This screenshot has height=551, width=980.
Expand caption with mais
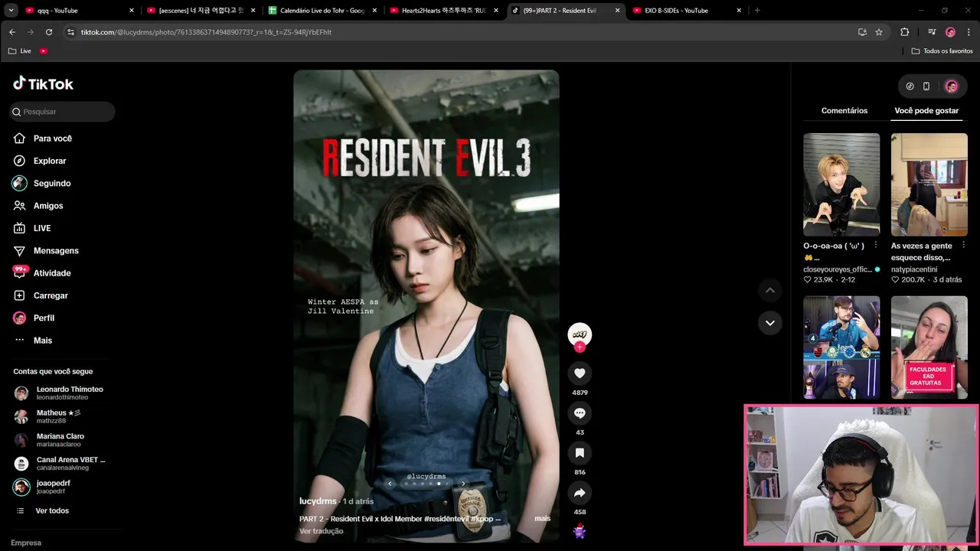pos(542,518)
